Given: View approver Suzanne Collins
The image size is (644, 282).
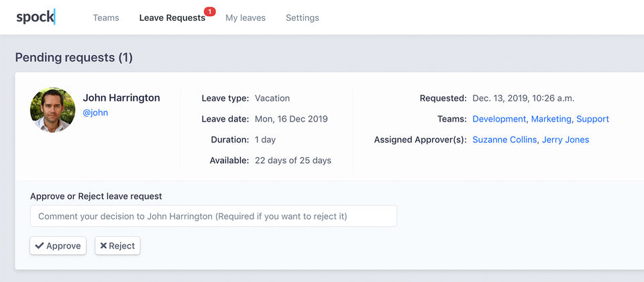Looking at the screenshot, I should pos(504,140).
